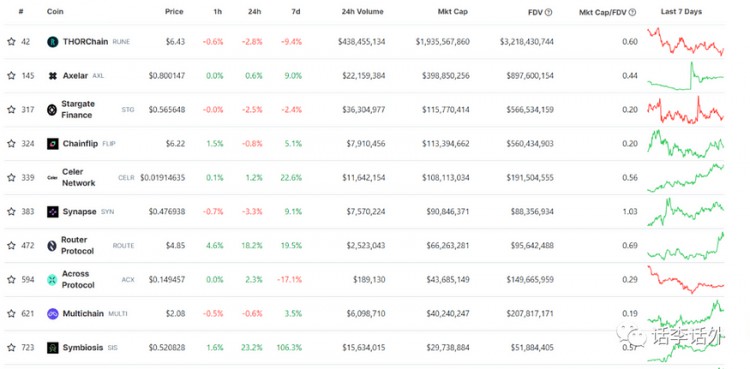Sort table by Mkt Cap header
This screenshot has height=369, width=750.
point(453,11)
